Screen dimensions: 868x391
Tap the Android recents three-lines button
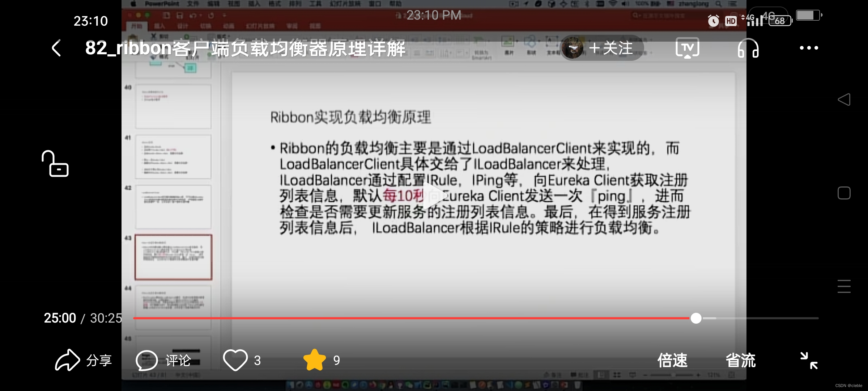844,286
